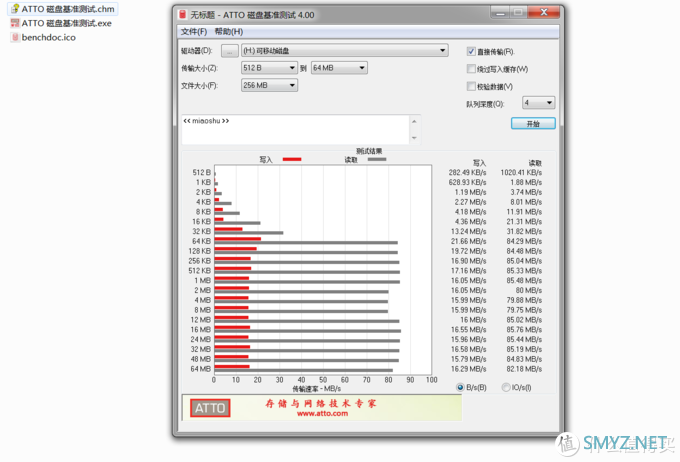This screenshot has height=462, width=680.
Task: Select the benchdoc.ico file
Action: click(43, 37)
